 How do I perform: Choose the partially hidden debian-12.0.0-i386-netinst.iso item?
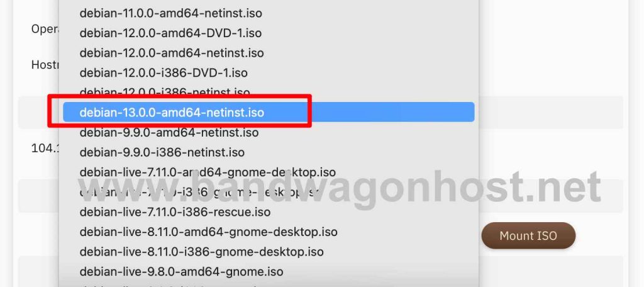click(x=269, y=92)
